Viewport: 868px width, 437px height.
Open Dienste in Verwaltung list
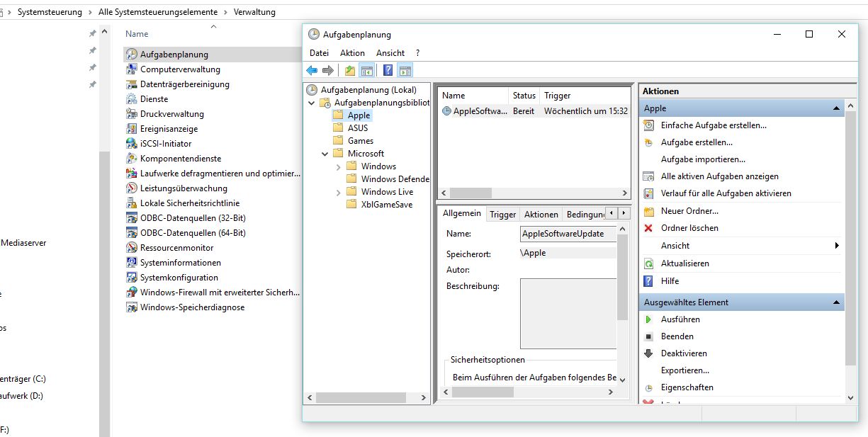[x=154, y=99]
